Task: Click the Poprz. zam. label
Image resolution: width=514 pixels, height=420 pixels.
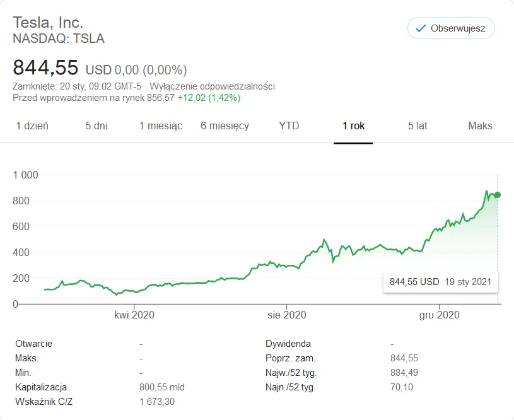Action: coord(291,358)
